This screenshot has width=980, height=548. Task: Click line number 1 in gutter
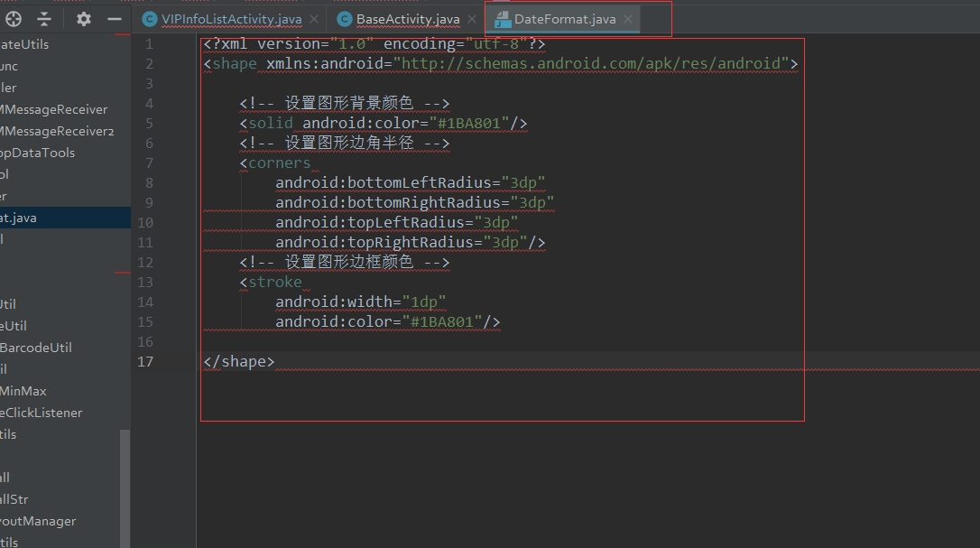click(x=149, y=44)
